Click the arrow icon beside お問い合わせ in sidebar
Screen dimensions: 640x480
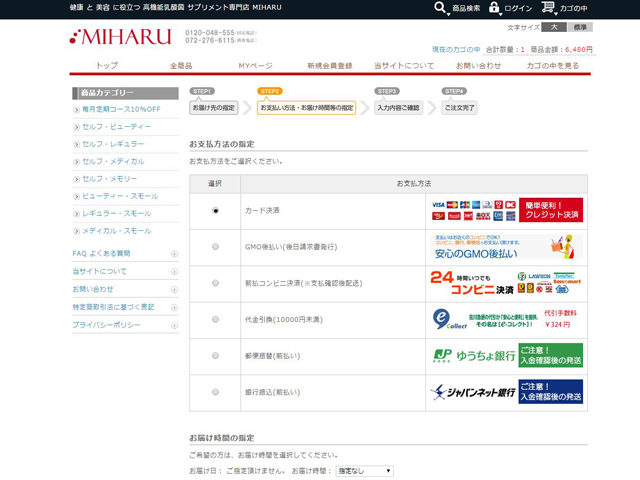[x=174, y=290]
